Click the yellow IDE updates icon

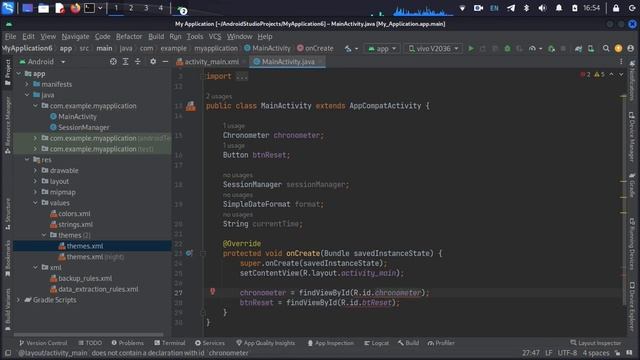coord(618,49)
